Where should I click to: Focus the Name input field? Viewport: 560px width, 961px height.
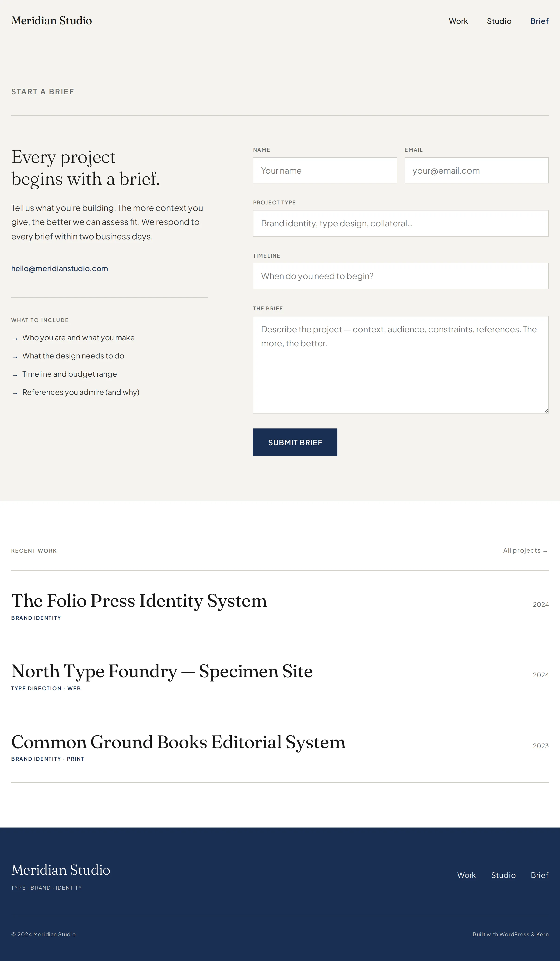325,170
